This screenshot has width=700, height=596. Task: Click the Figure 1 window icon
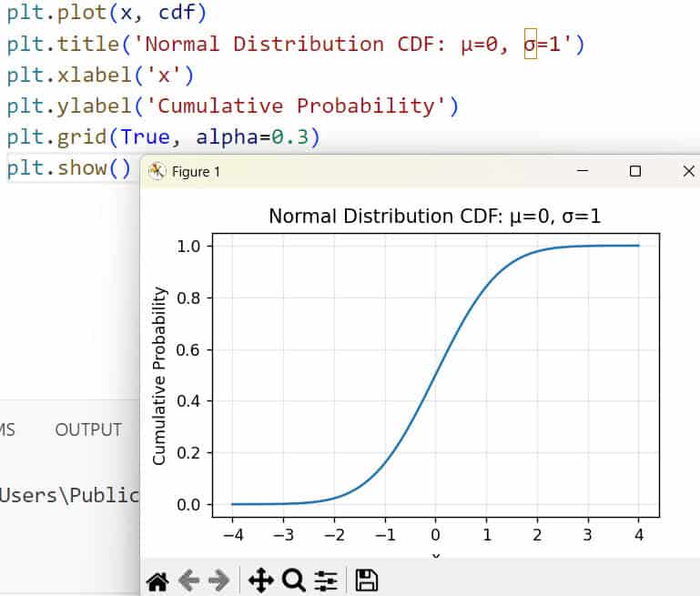pos(157,171)
